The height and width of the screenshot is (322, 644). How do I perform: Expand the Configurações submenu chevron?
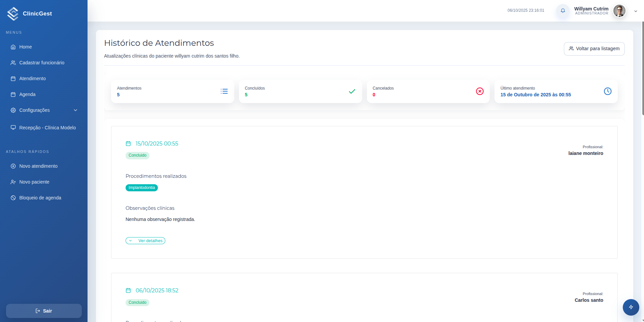75,110
